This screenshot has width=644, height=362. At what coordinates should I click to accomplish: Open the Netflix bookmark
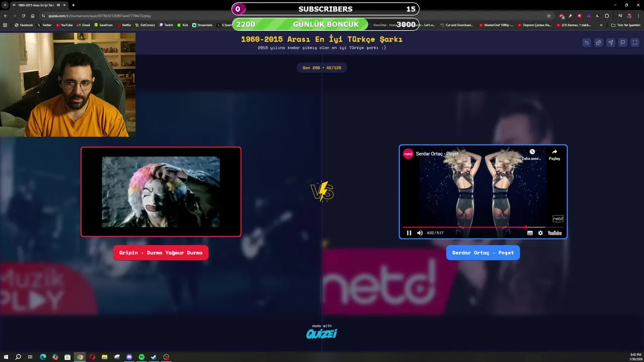pyautogui.click(x=124, y=25)
